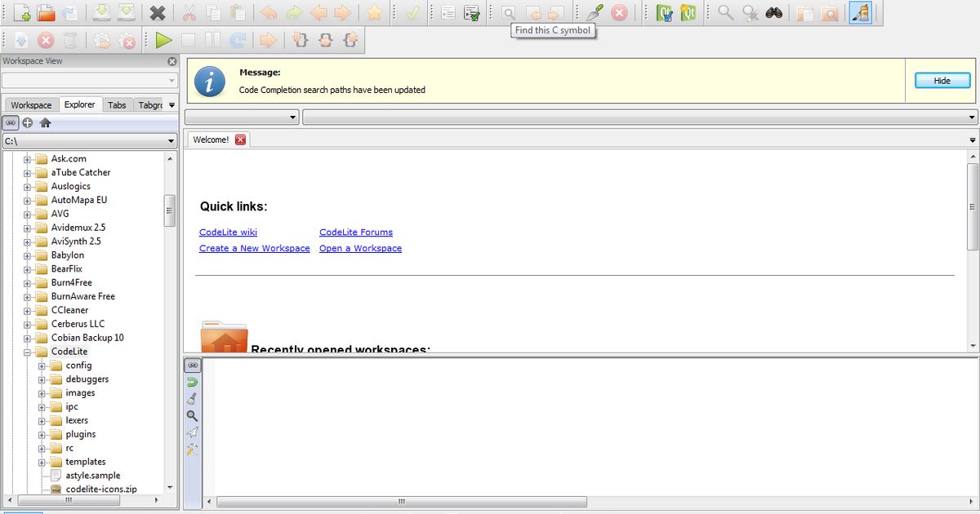Expand the Cobian Backup 10 folder
This screenshot has width=980, height=514.
(x=27, y=338)
